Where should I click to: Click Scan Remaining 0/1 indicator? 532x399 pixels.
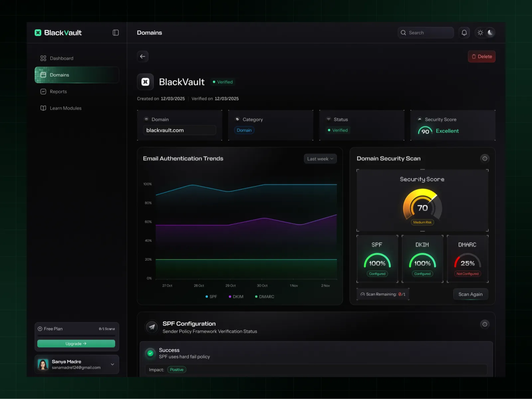[383, 294]
